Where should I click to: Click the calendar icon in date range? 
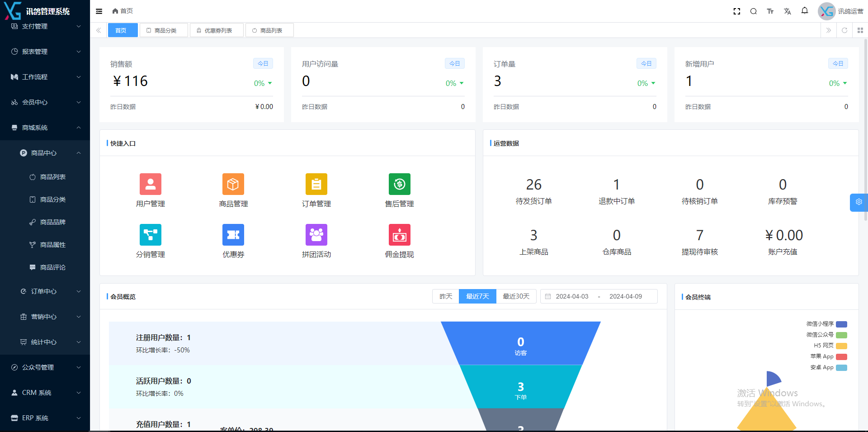(x=548, y=296)
